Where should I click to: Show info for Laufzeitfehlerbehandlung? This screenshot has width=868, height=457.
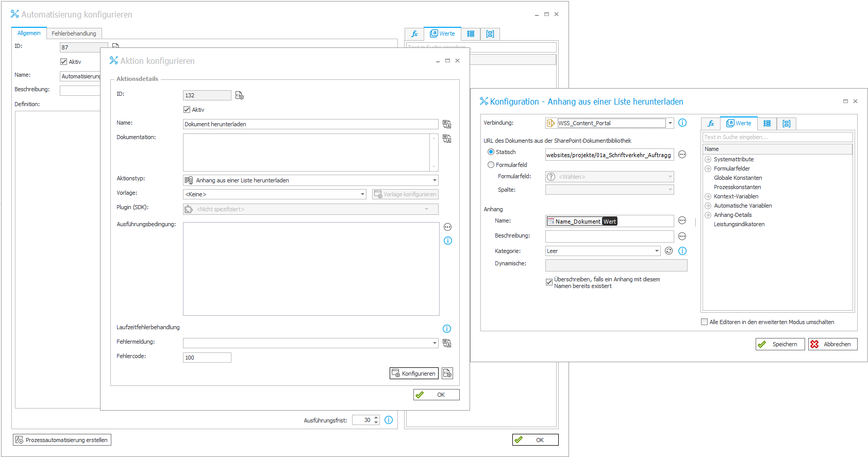point(447,329)
